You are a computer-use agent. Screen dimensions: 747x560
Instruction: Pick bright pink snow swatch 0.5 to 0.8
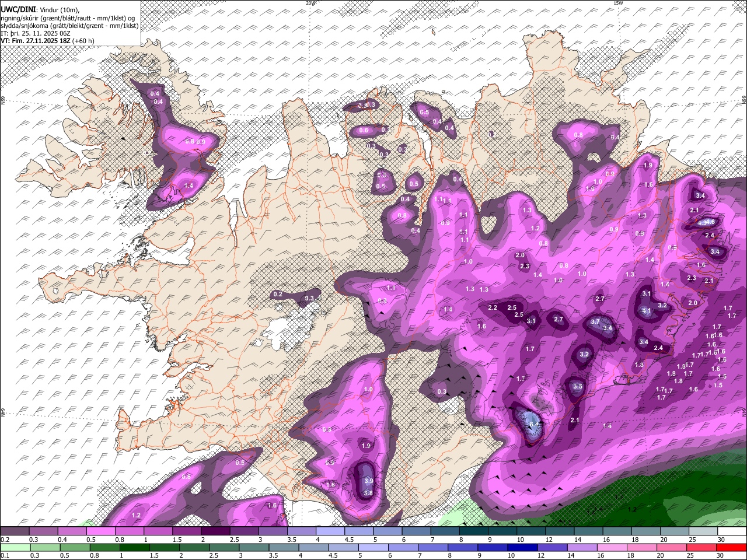coord(100,531)
